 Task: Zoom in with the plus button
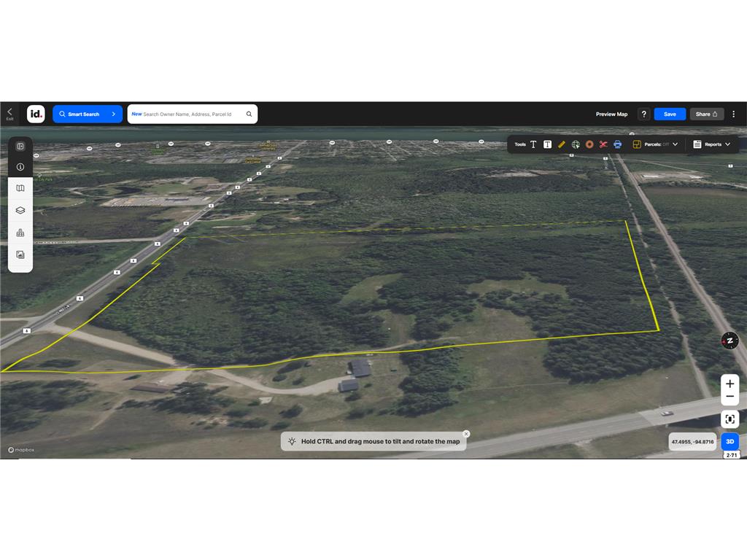(729, 384)
